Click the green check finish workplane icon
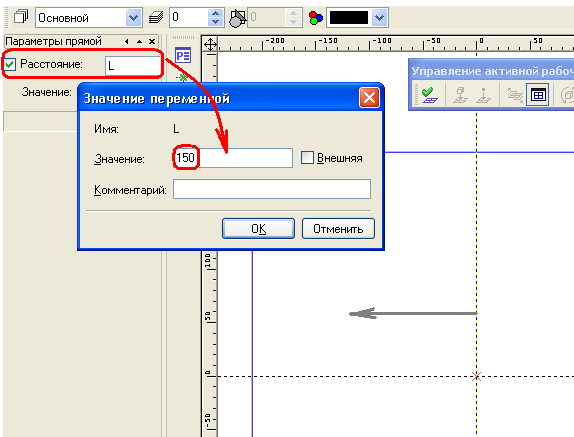This screenshot has height=437, width=574. (429, 95)
